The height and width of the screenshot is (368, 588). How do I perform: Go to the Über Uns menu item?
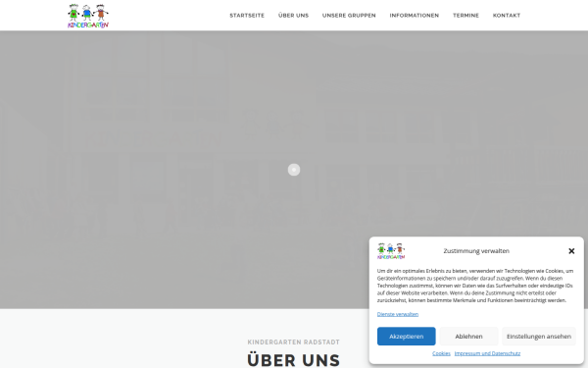click(x=293, y=16)
